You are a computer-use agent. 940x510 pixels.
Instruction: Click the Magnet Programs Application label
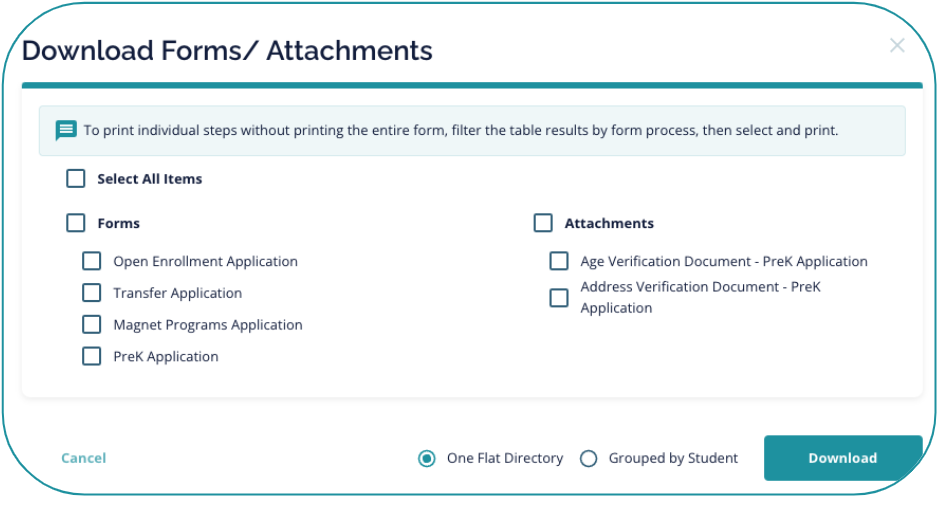(x=207, y=325)
